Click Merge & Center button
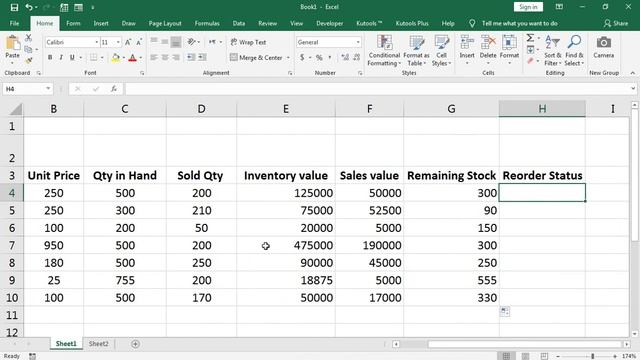The image size is (640, 360). pos(256,58)
